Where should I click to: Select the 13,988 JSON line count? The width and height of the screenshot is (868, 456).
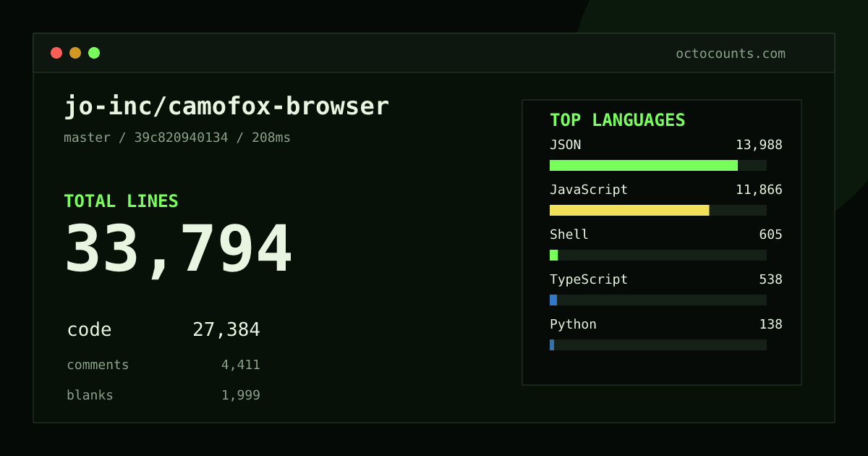click(x=759, y=145)
